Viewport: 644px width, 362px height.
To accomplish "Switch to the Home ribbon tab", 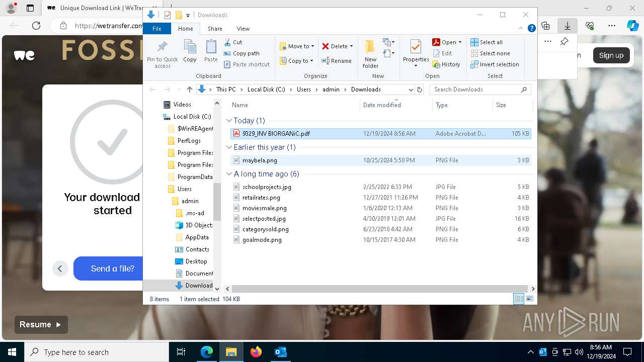I will [x=185, y=29].
